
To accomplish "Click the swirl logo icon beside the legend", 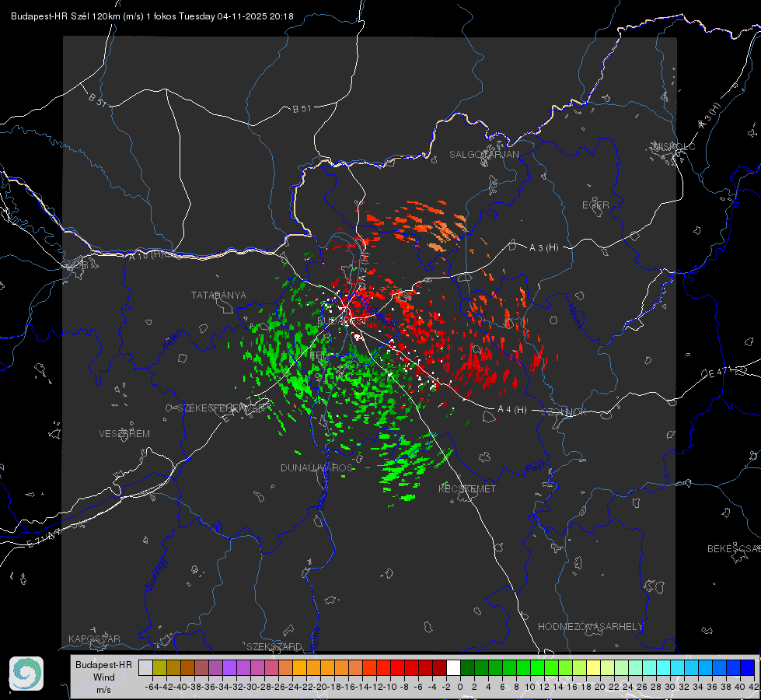I will pyautogui.click(x=26, y=674).
